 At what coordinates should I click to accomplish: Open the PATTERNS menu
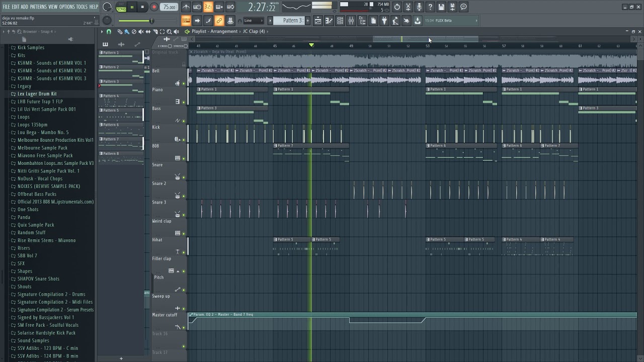38,7
